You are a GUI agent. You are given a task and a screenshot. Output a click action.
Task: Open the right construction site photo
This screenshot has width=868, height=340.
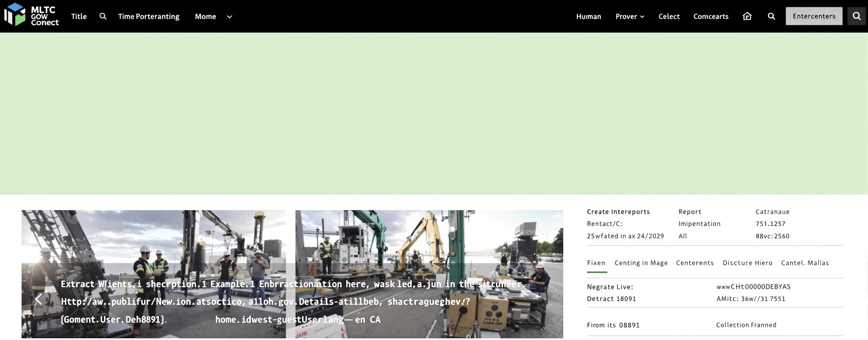point(429,274)
